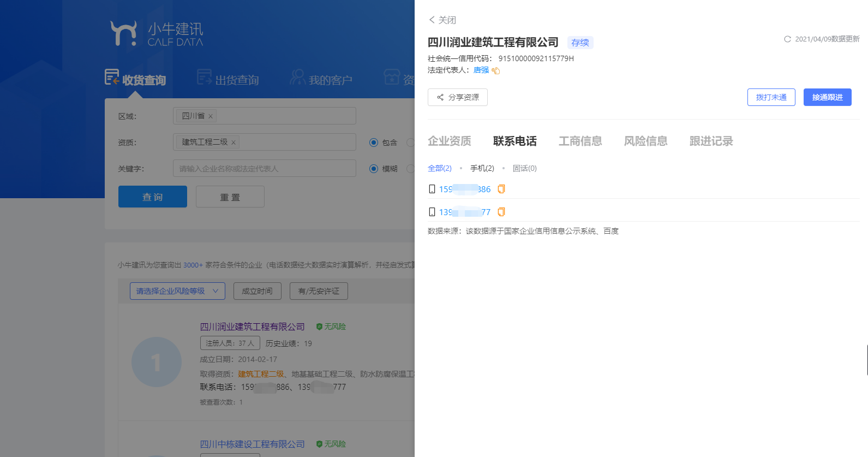This screenshot has width=868, height=457.
Task: Click the 资质 qualification input field
Action: tap(265, 142)
